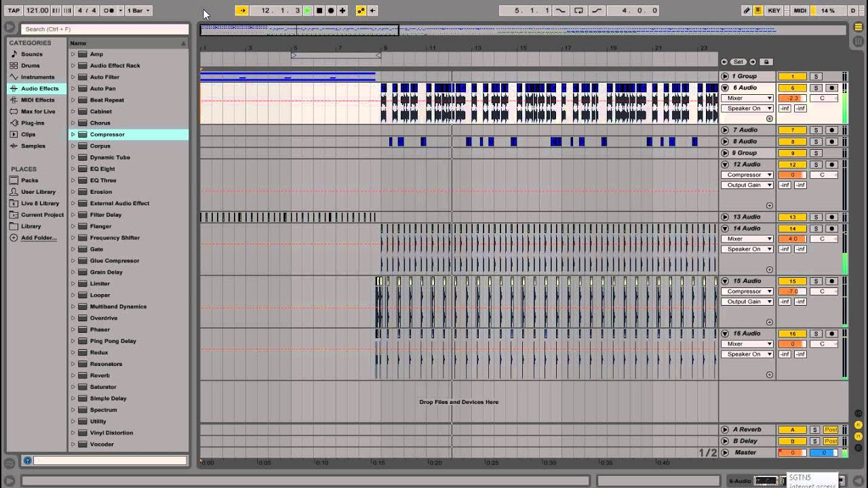Image resolution: width=868 pixels, height=488 pixels.
Task: Click the TAP tempo button
Action: click(14, 10)
